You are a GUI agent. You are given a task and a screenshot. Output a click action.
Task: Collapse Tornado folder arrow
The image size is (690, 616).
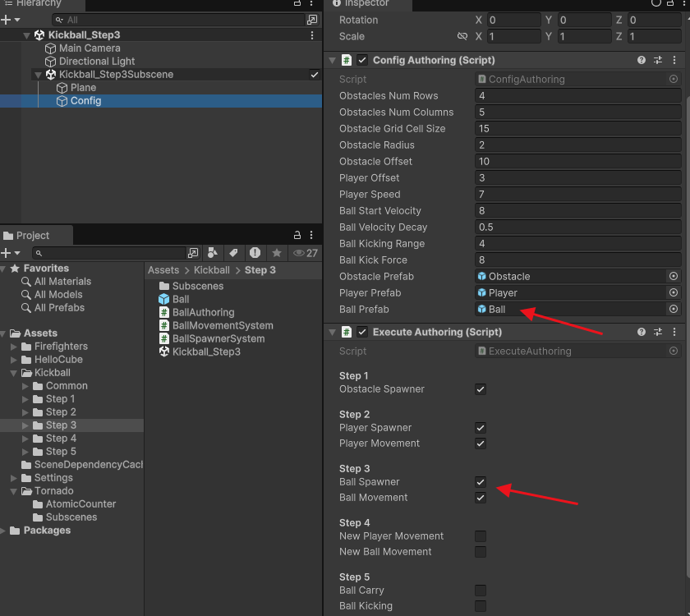14,491
